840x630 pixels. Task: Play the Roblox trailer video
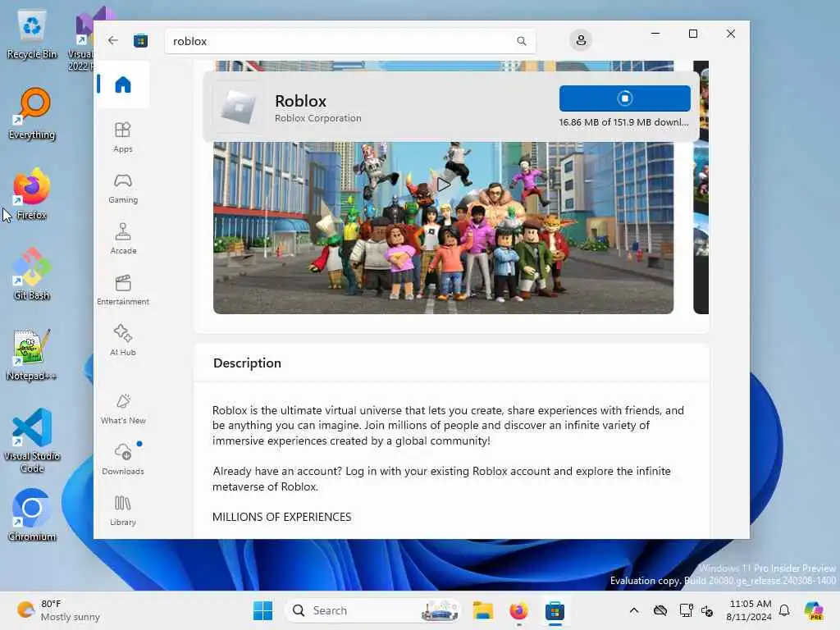443,185
